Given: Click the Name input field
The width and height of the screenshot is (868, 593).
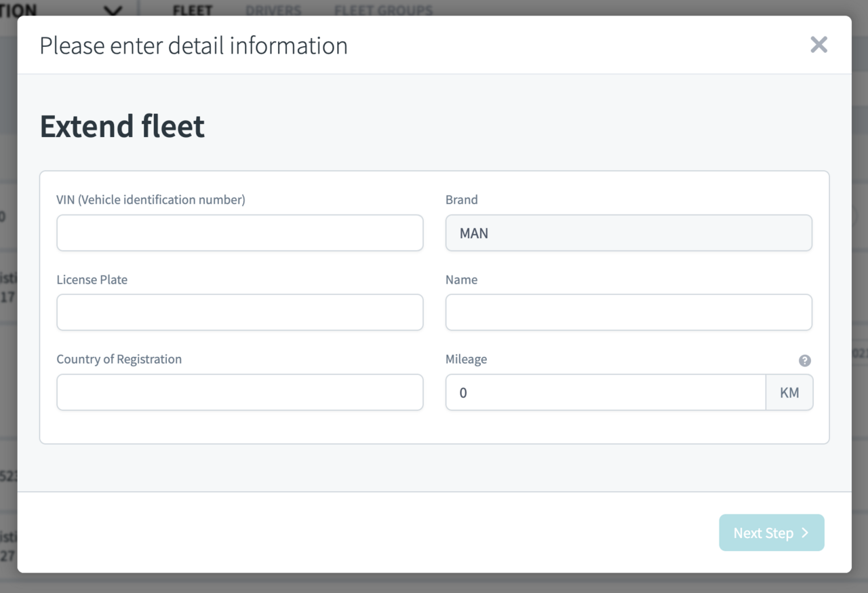Looking at the screenshot, I should (x=629, y=312).
